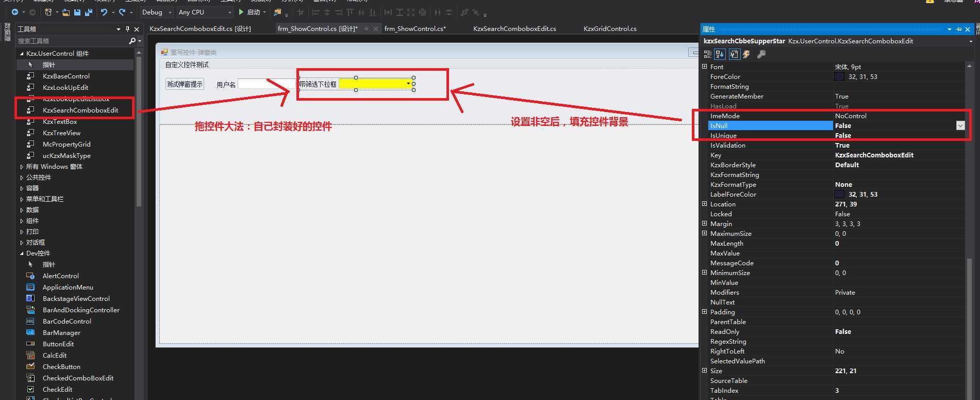Viewport: 980px width, 400px height.
Task: Switch to KzxGridControl.cs tab
Action: [610, 29]
